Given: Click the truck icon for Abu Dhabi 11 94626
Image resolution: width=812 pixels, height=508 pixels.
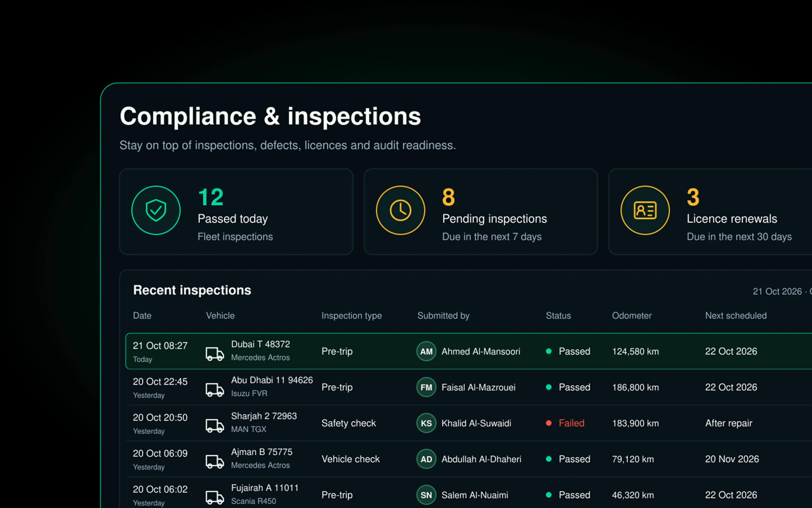Looking at the screenshot, I should coord(215,390).
